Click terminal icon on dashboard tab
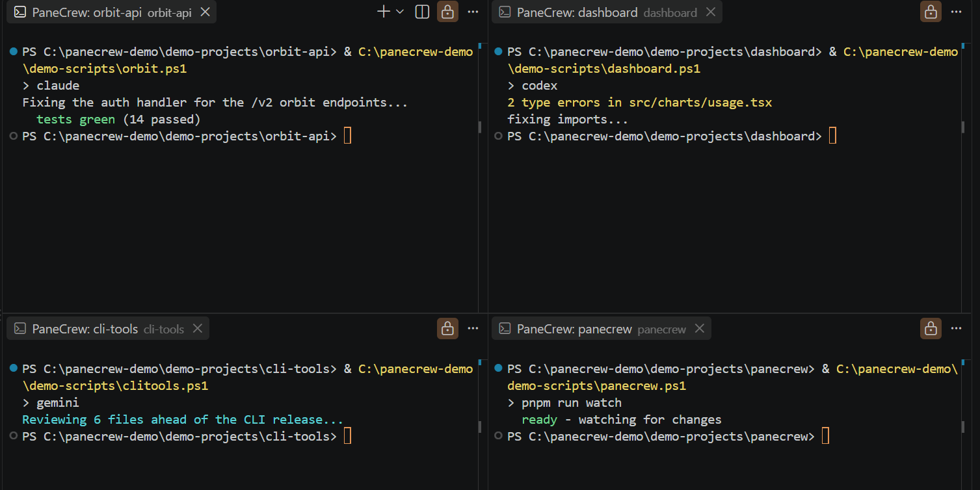The width and height of the screenshot is (980, 490). point(505,12)
